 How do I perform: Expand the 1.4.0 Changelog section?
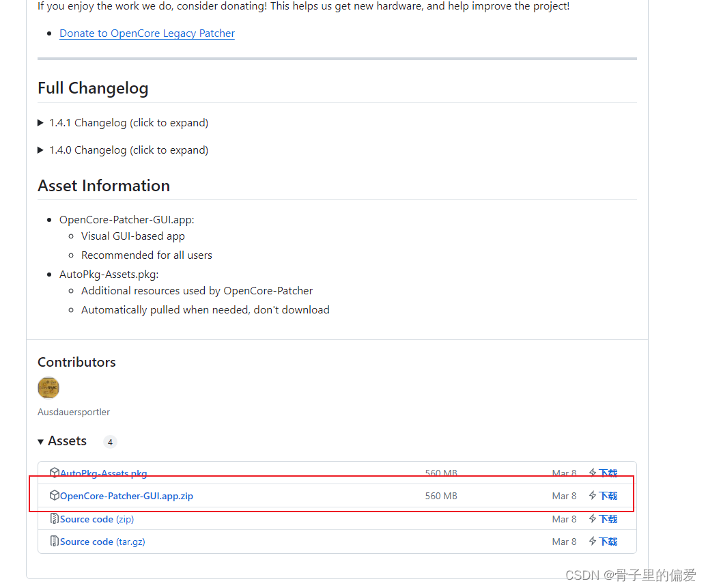(x=123, y=150)
